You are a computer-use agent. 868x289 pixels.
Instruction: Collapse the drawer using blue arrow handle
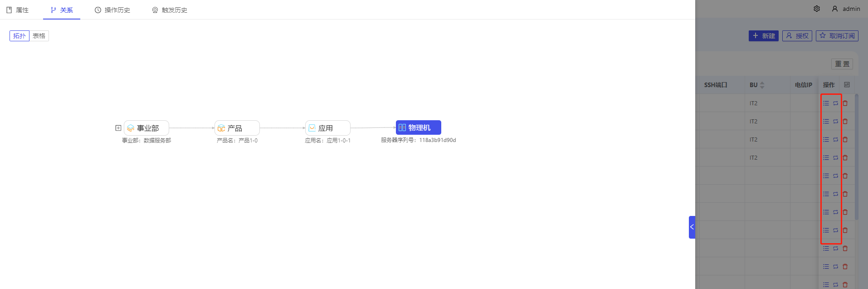coord(692,227)
